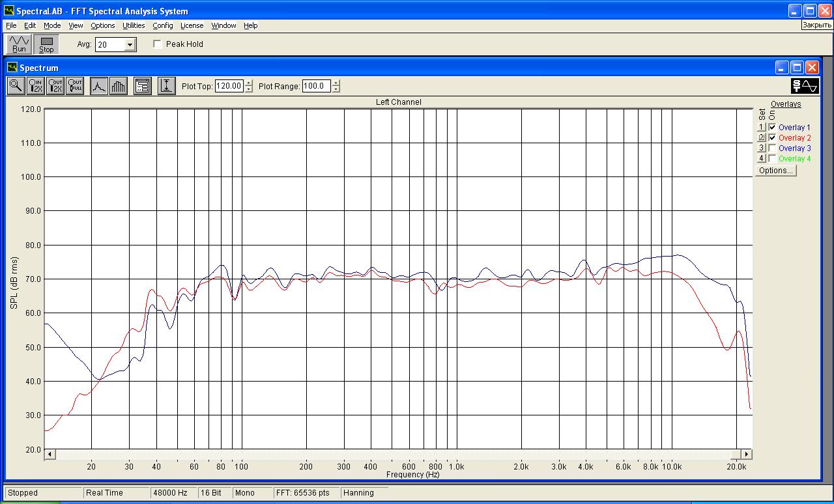The height and width of the screenshot is (504, 834).
Task: Click the ST sine wave logo icon
Action: tap(805, 86)
